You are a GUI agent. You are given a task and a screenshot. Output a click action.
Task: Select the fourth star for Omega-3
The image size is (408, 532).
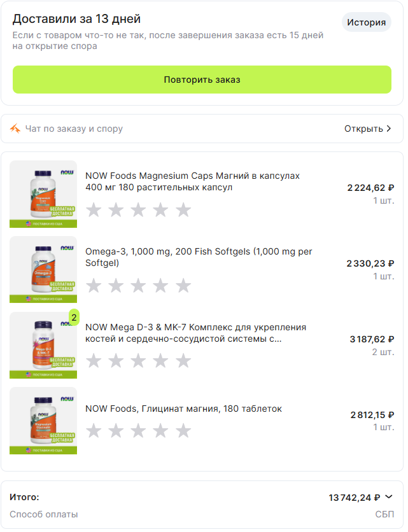161,286
